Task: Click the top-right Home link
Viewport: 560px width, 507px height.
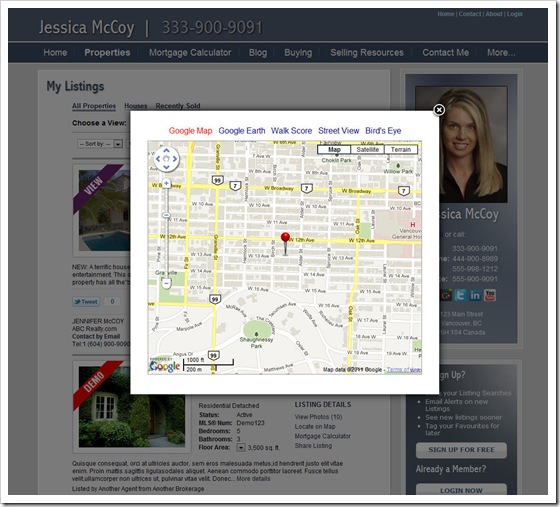Action: [x=446, y=14]
